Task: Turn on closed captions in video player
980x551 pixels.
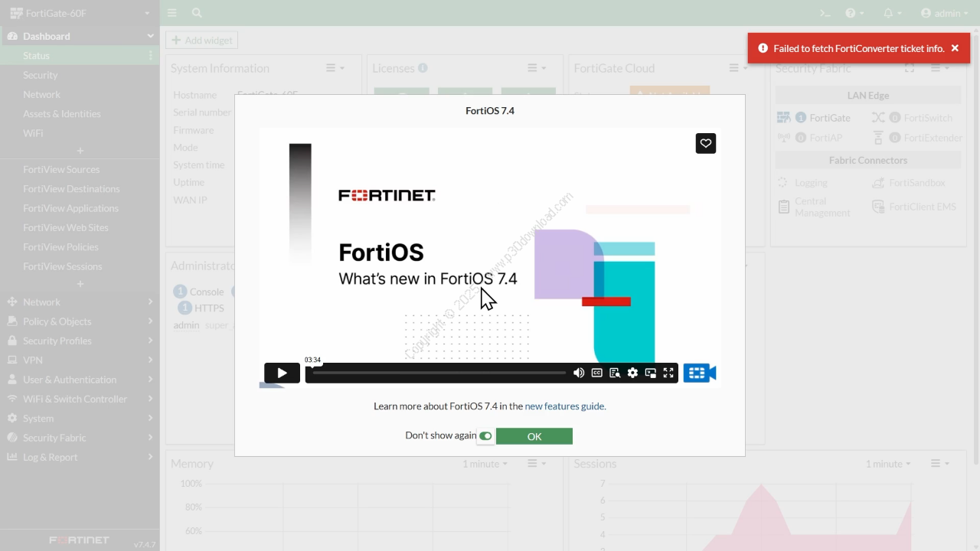Action: pos(597,373)
